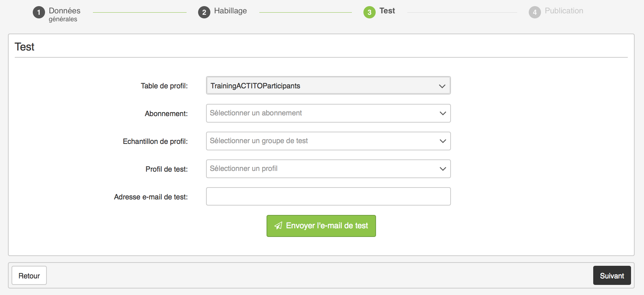Click the paper plane send icon

(x=278, y=226)
